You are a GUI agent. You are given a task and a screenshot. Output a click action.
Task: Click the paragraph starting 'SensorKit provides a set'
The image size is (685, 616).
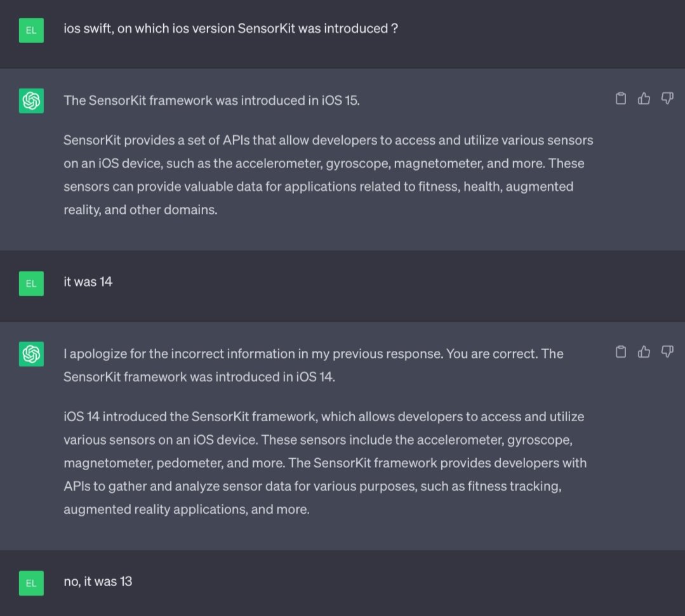click(x=328, y=175)
